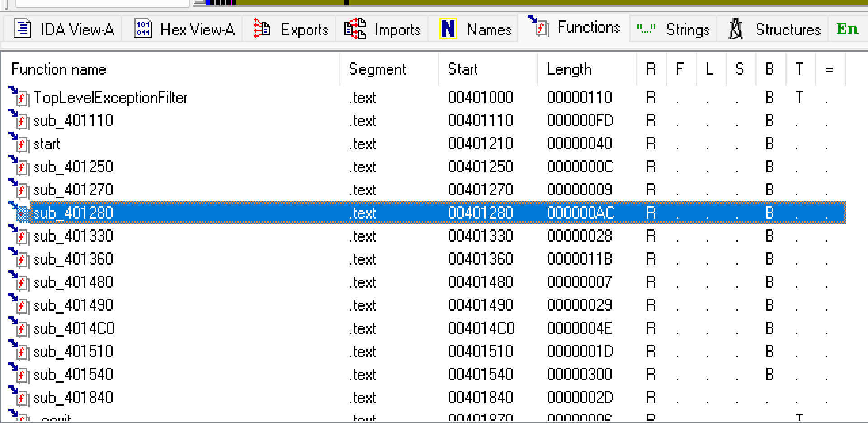Viewport: 868px width, 423px height.
Task: Click the yellow N Names icon
Action: pos(448,29)
